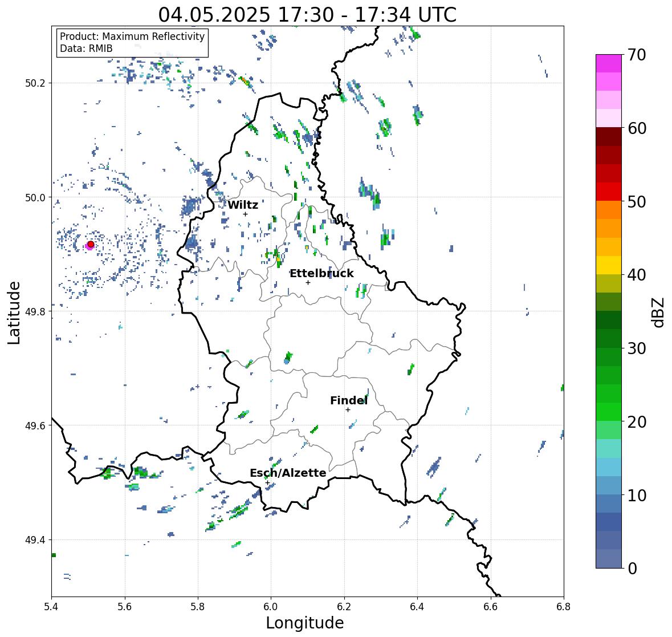Click the 40 value on the colorbar

click(x=637, y=275)
